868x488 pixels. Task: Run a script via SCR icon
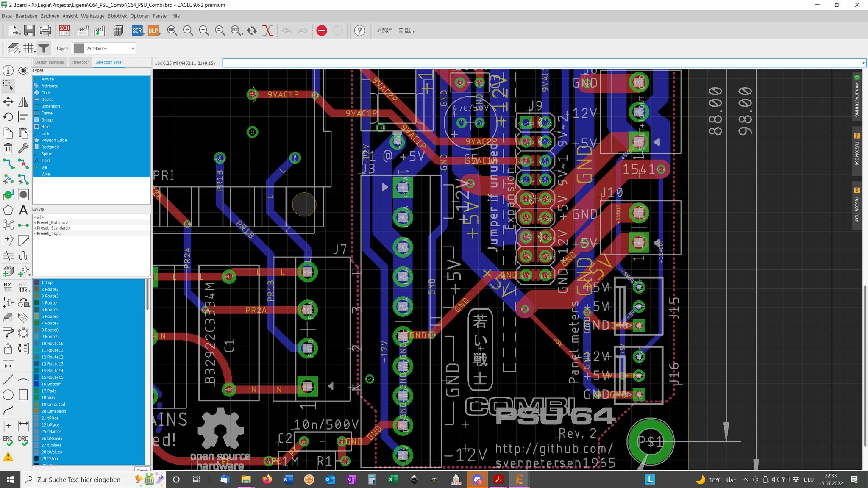137,30
